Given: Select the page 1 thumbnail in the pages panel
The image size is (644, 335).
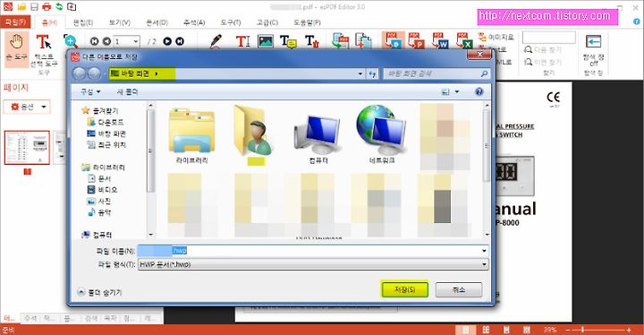Looking at the screenshot, I should pyautogui.click(x=27, y=148).
